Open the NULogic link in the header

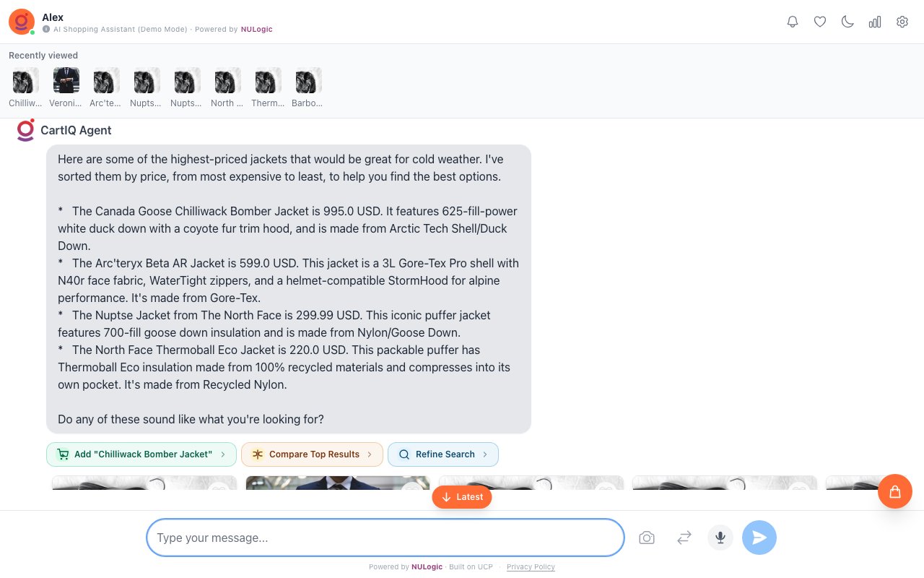click(256, 30)
